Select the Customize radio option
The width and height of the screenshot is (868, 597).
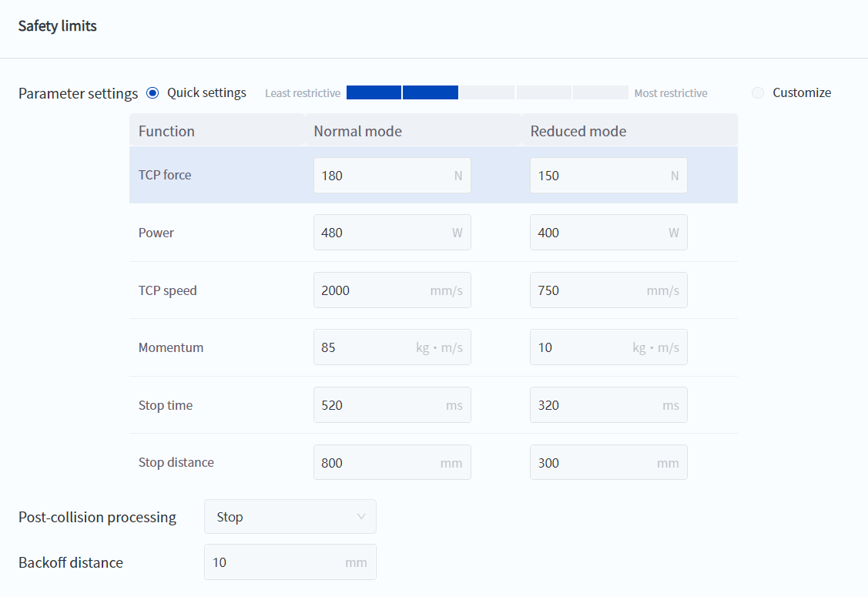(x=758, y=93)
